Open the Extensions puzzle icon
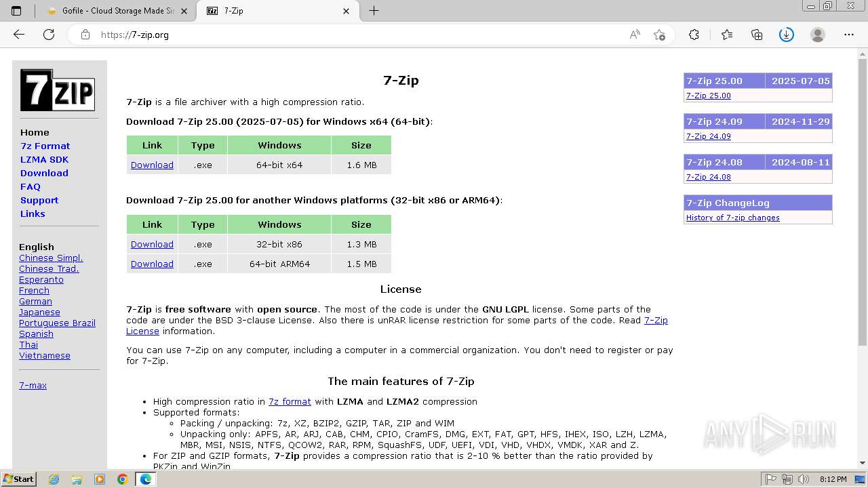 click(694, 35)
